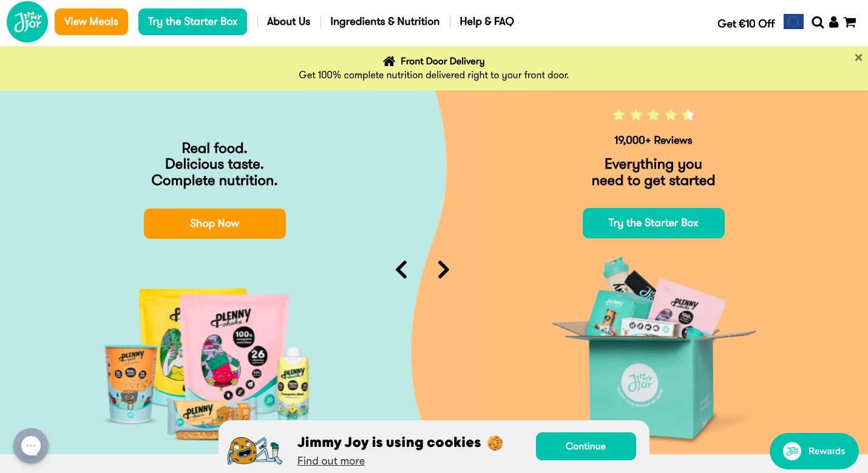
Task: Click the Get €10 Off link
Action: pyautogui.click(x=746, y=24)
